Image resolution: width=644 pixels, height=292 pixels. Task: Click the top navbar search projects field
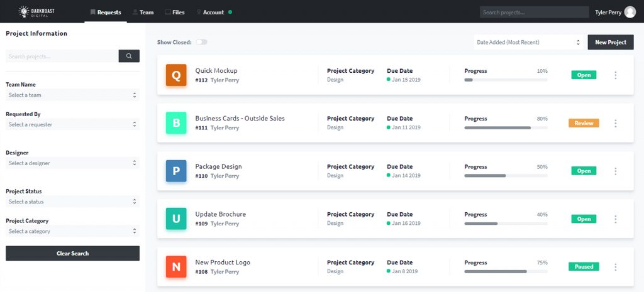click(535, 13)
